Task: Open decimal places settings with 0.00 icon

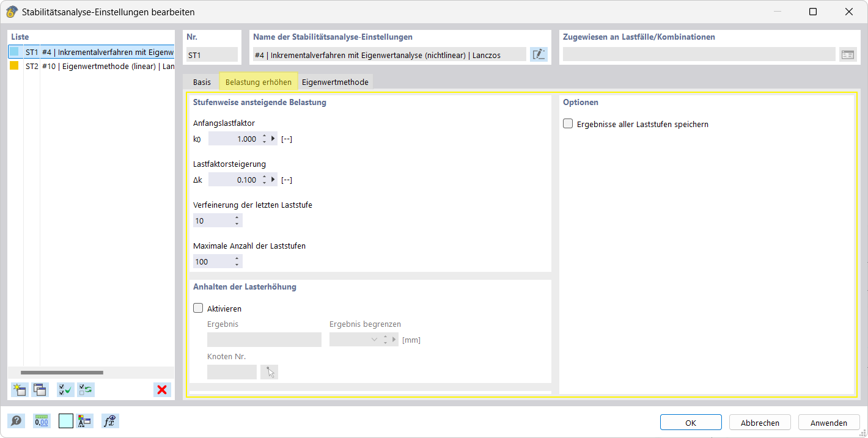Action: [x=42, y=421]
